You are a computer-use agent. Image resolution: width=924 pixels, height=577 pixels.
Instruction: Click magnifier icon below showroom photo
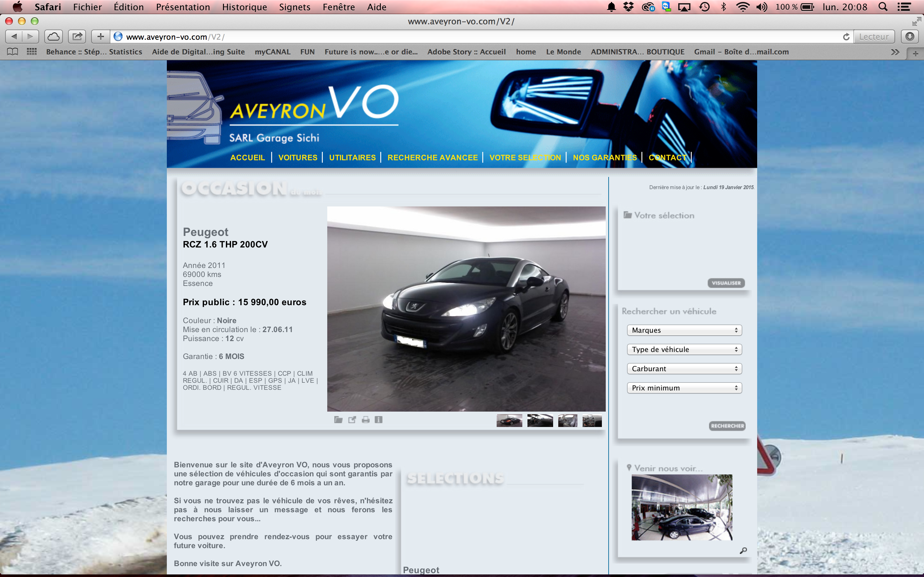743,551
